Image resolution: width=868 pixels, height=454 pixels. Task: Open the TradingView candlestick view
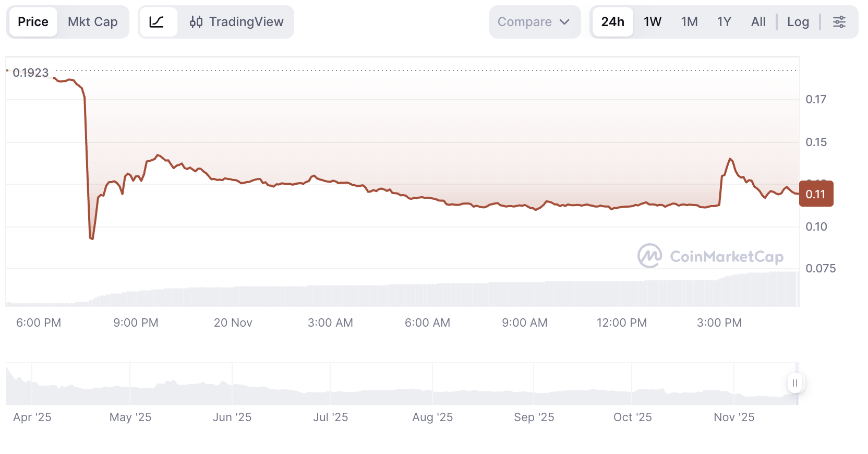coord(236,21)
